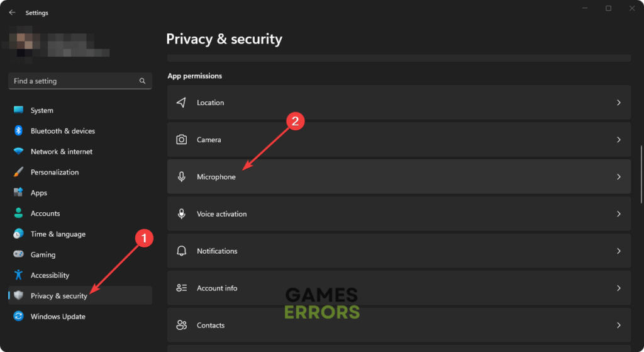Open the Apps settings section
Viewport: 644px width, 352px height.
(x=39, y=193)
